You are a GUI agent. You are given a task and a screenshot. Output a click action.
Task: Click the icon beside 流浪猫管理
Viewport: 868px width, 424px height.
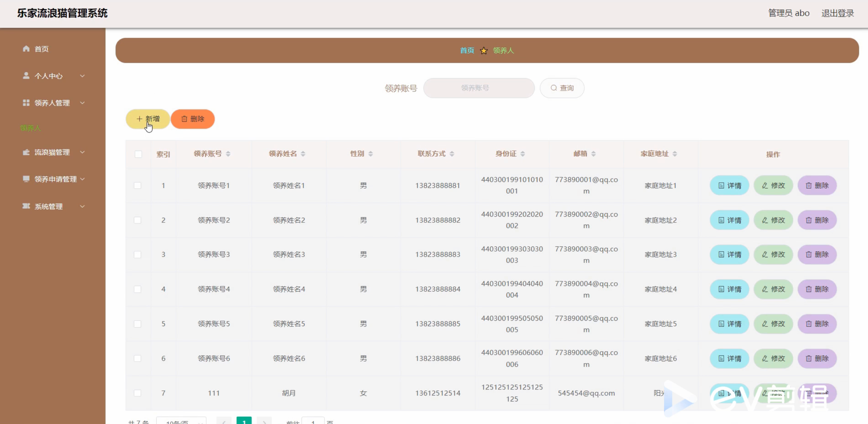(26, 152)
